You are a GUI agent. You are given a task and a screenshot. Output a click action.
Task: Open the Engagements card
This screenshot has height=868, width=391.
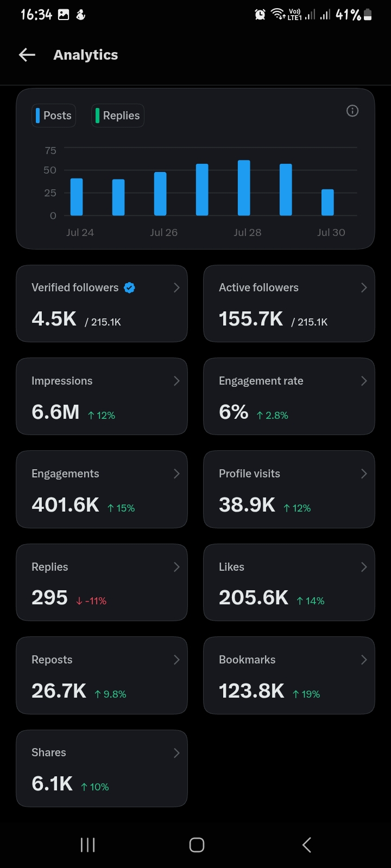(102, 489)
